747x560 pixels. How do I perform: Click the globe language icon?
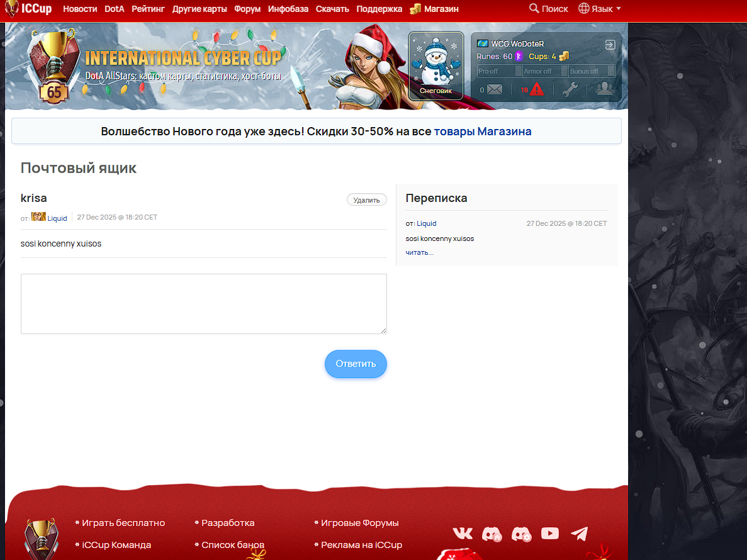click(583, 9)
